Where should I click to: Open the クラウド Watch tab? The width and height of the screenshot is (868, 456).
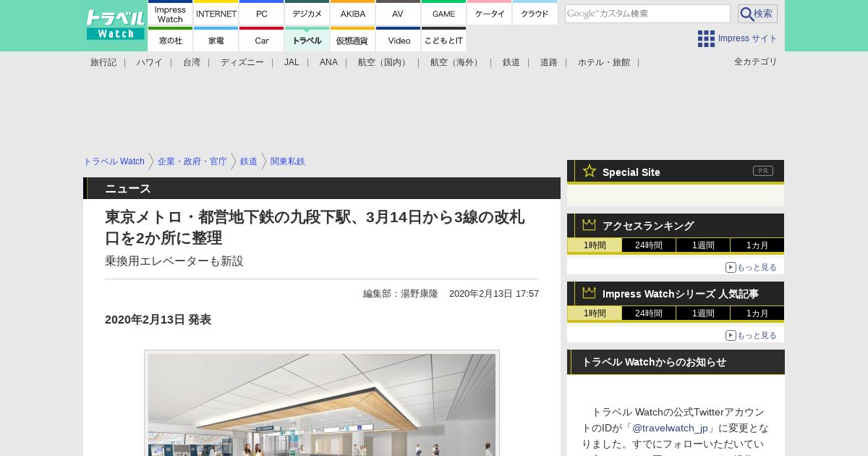click(x=535, y=13)
